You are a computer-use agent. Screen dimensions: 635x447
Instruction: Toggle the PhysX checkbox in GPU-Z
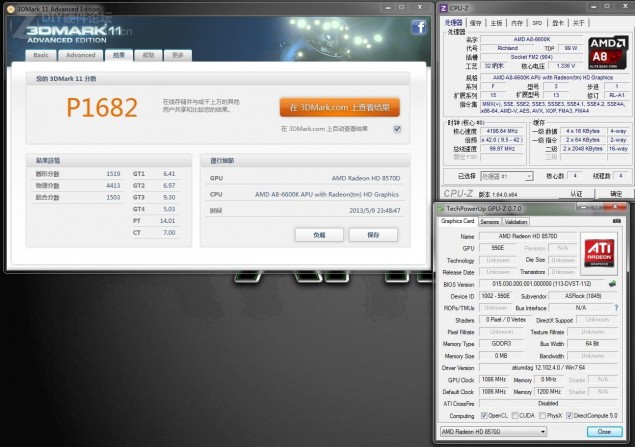[x=542, y=415]
